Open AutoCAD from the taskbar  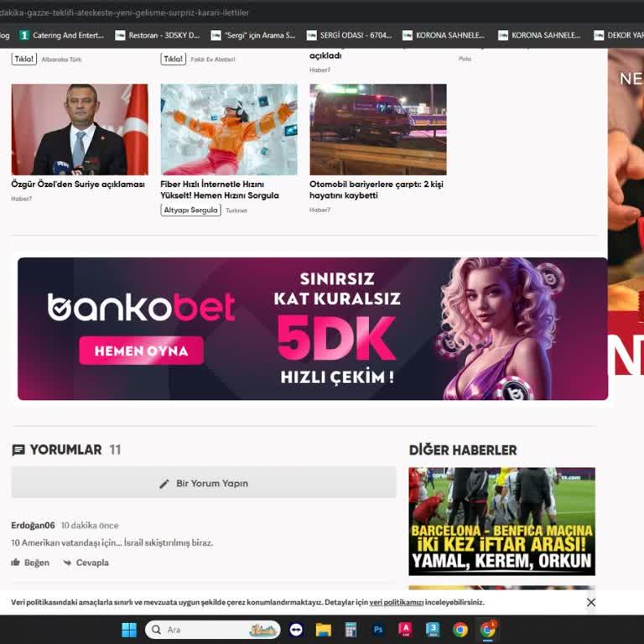pyautogui.click(x=405, y=630)
